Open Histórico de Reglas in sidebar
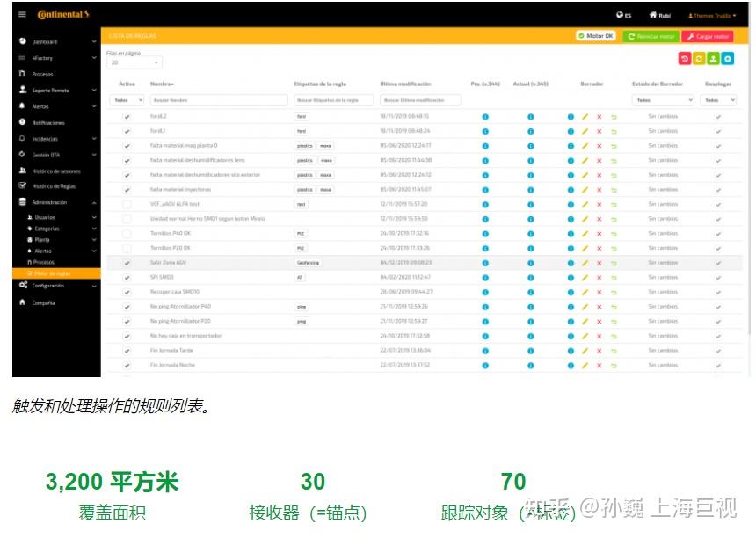This screenshot has height=538, width=756. (x=54, y=186)
